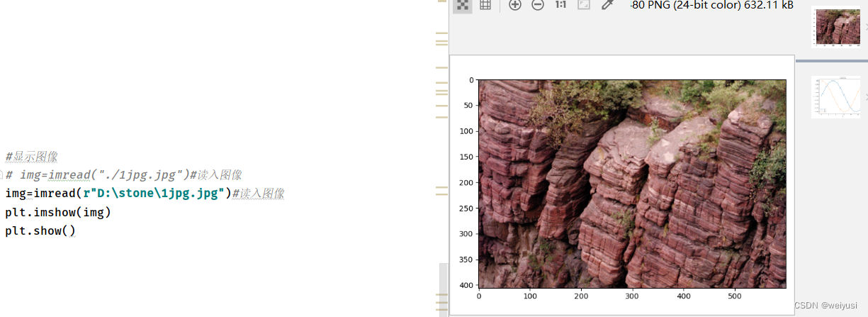
Task: Set image to actual size 1:1
Action: tap(560, 5)
